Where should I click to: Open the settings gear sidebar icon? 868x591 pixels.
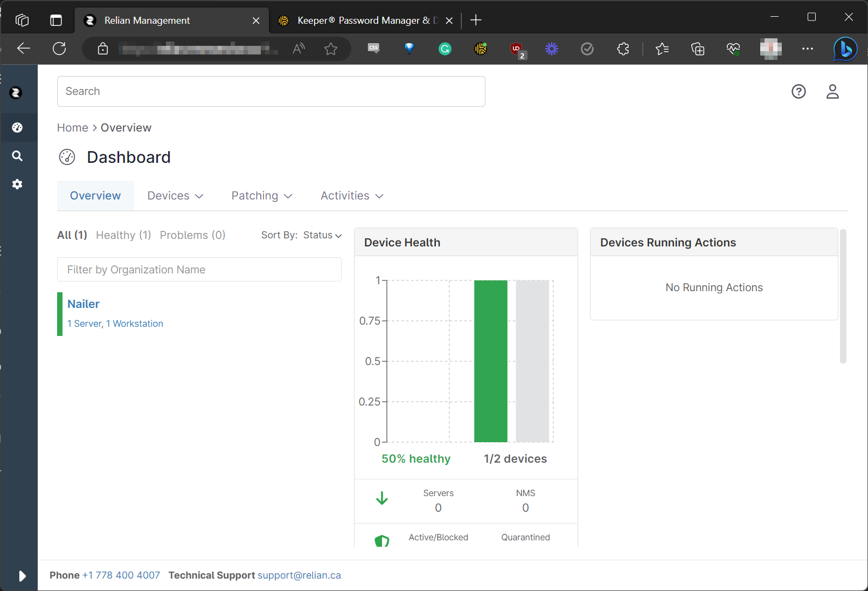click(17, 184)
